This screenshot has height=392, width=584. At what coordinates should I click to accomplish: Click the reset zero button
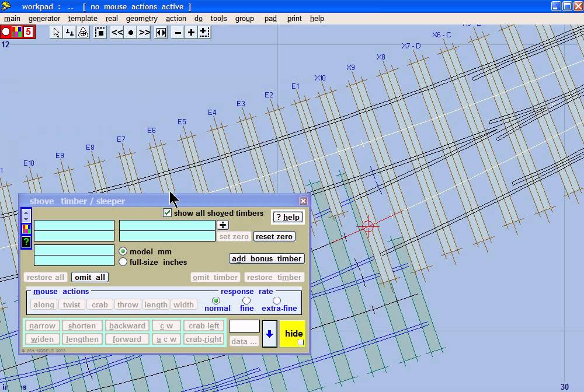[274, 236]
